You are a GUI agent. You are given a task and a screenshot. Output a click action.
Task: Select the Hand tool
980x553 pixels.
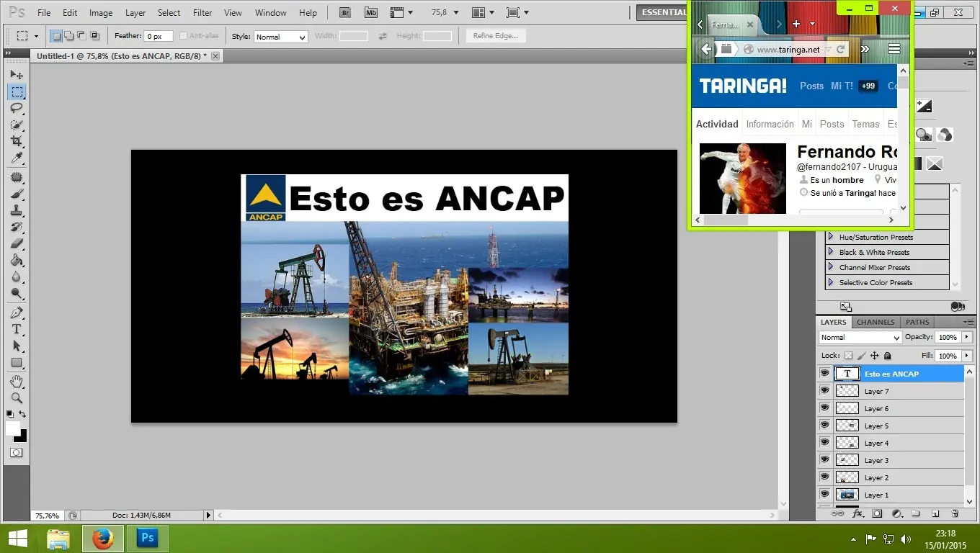click(x=17, y=381)
